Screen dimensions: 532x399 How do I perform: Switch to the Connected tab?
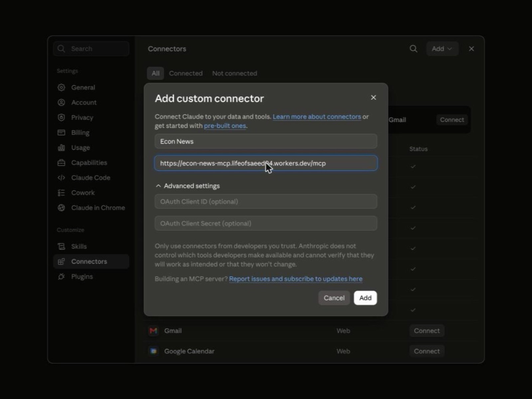click(186, 73)
